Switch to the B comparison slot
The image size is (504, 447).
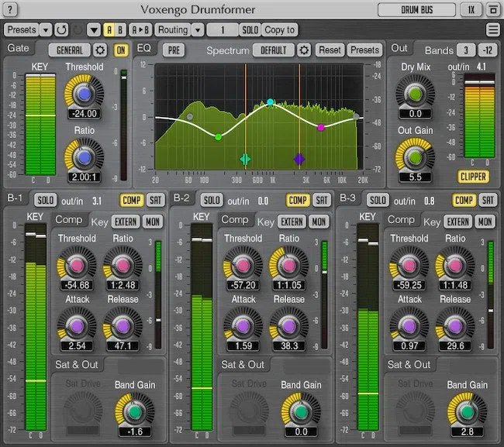pos(120,30)
